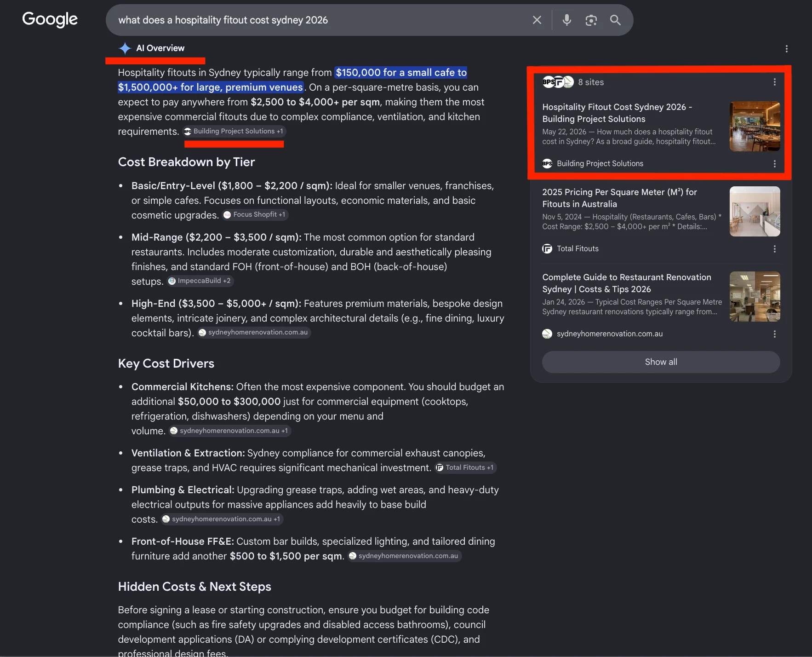Expand sources with Show all button
812x657 pixels.
(661, 362)
